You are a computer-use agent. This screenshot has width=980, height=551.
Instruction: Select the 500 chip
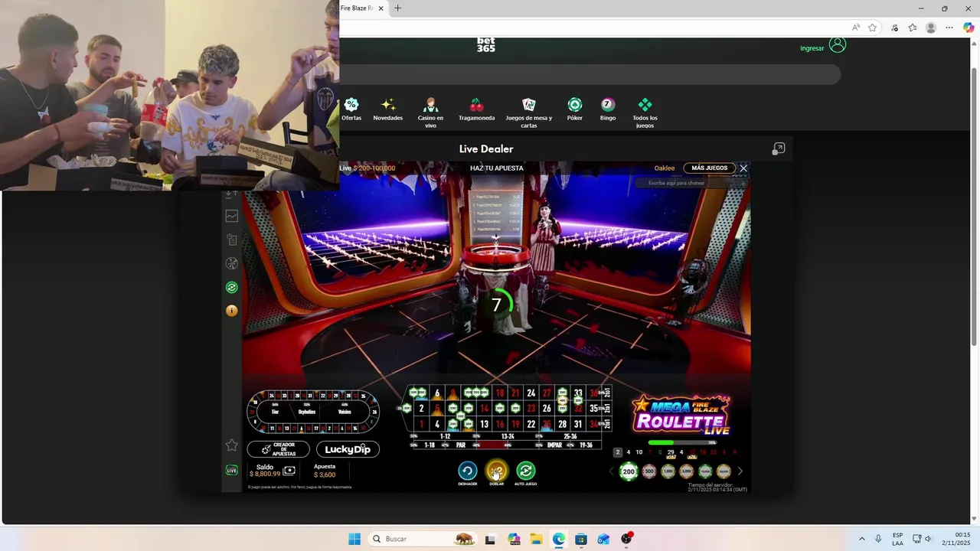pyautogui.click(x=649, y=471)
